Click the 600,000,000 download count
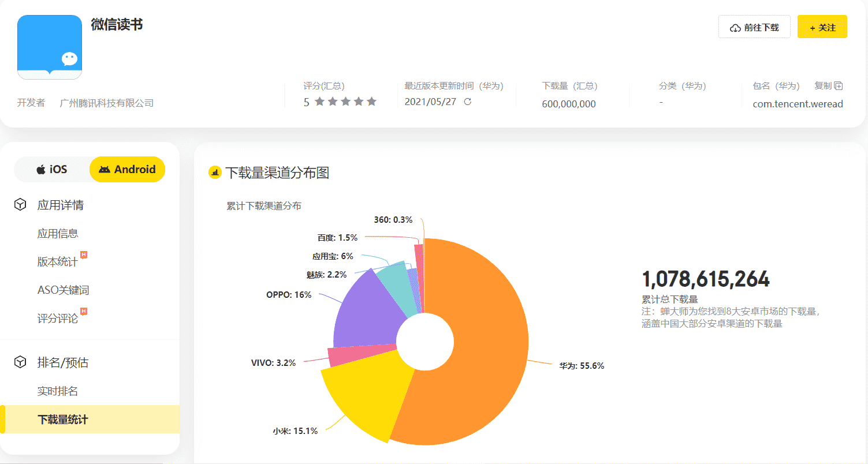Viewport: 868px width, 464px height. [x=569, y=104]
